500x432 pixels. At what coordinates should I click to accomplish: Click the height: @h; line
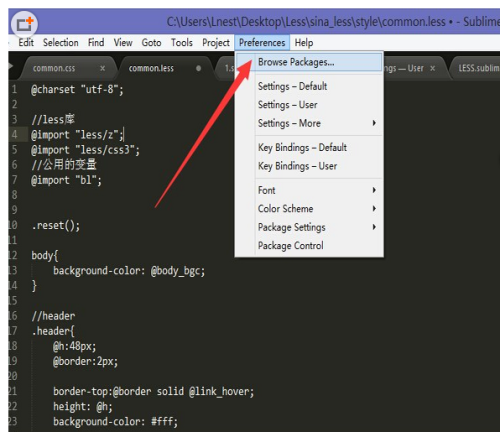83,406
